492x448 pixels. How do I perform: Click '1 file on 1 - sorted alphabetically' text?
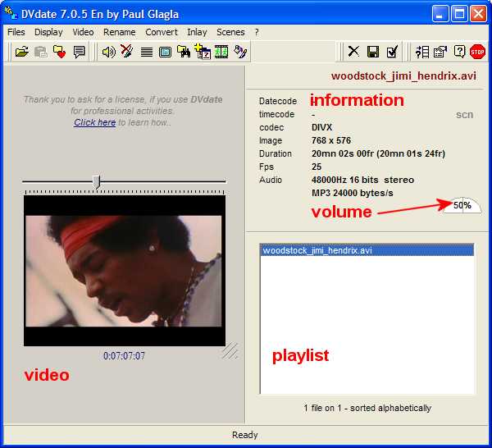click(367, 408)
